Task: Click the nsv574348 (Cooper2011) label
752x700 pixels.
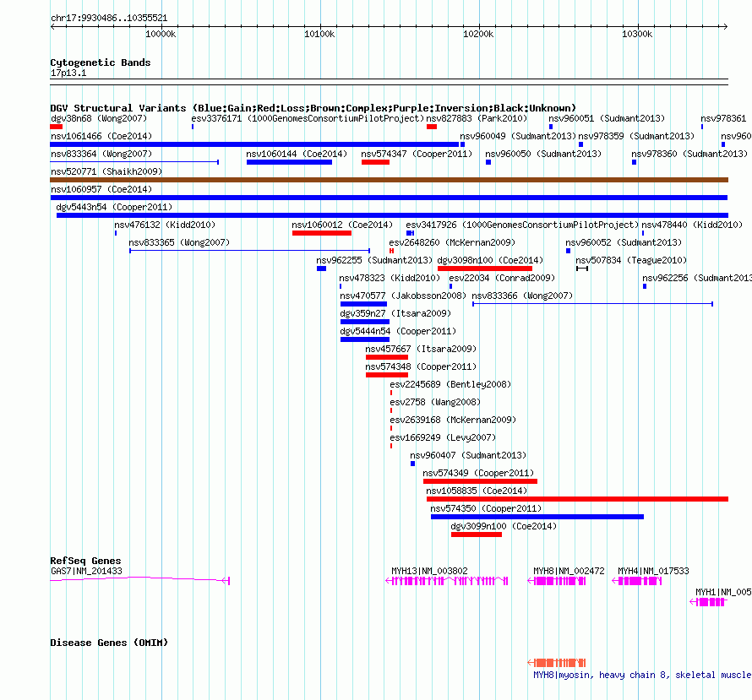Action: (x=421, y=366)
